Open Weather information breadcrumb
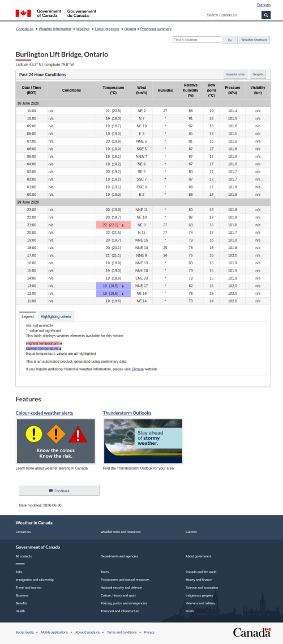283x644 pixels. 55,29
